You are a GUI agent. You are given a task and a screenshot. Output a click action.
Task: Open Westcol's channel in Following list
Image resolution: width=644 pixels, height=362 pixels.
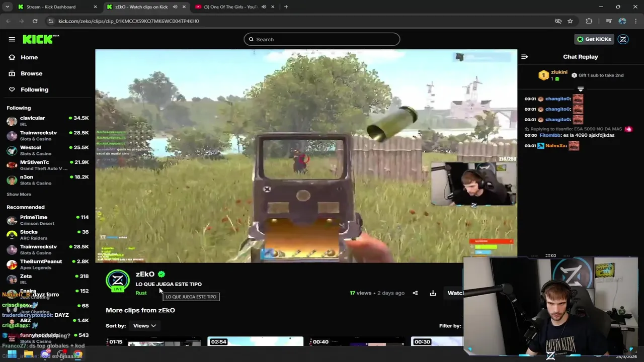pos(48,150)
